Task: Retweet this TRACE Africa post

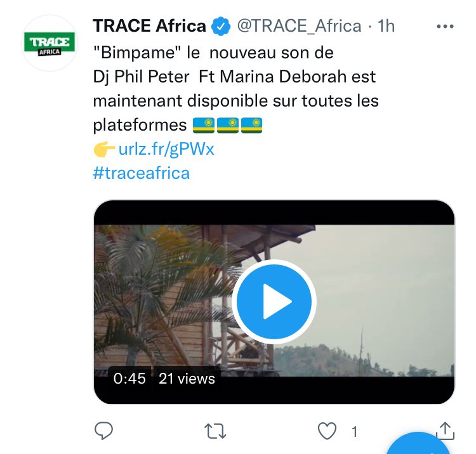Action: 215,431
